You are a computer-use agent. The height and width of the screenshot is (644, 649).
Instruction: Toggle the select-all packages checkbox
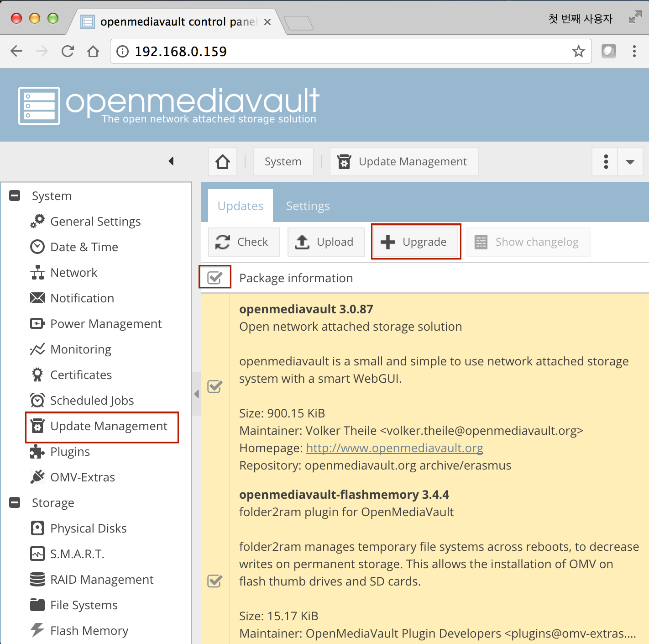(x=215, y=277)
